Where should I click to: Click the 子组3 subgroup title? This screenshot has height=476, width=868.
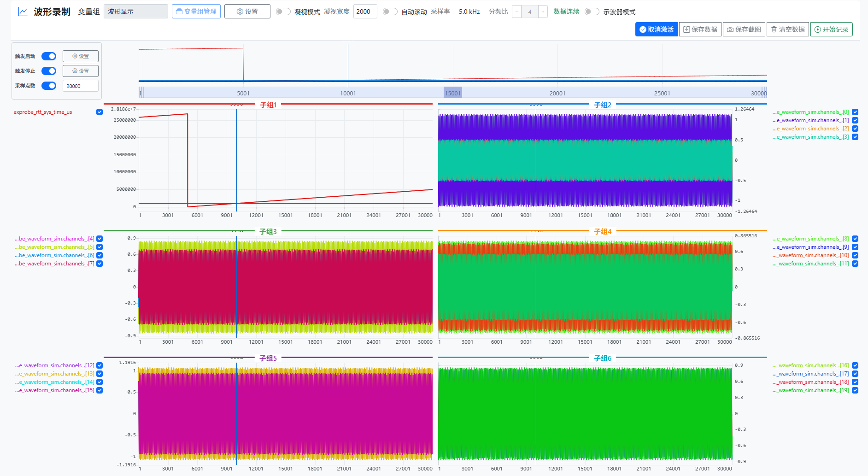coord(268,232)
